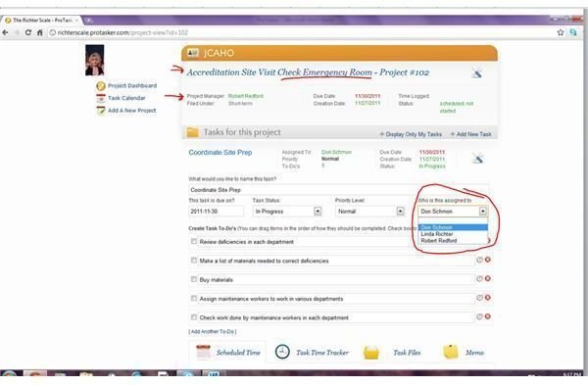Click the assigned-to name Don Schmon in task header

click(336, 152)
